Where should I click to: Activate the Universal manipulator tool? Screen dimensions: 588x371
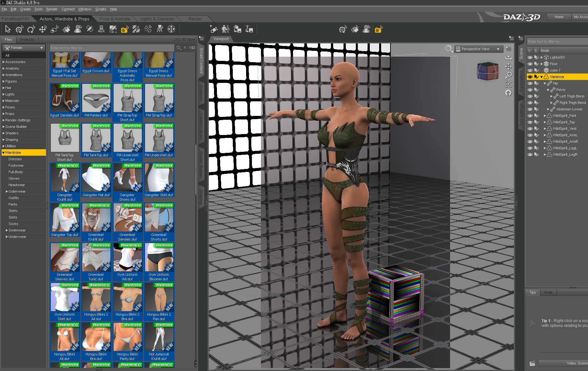click(x=19, y=29)
